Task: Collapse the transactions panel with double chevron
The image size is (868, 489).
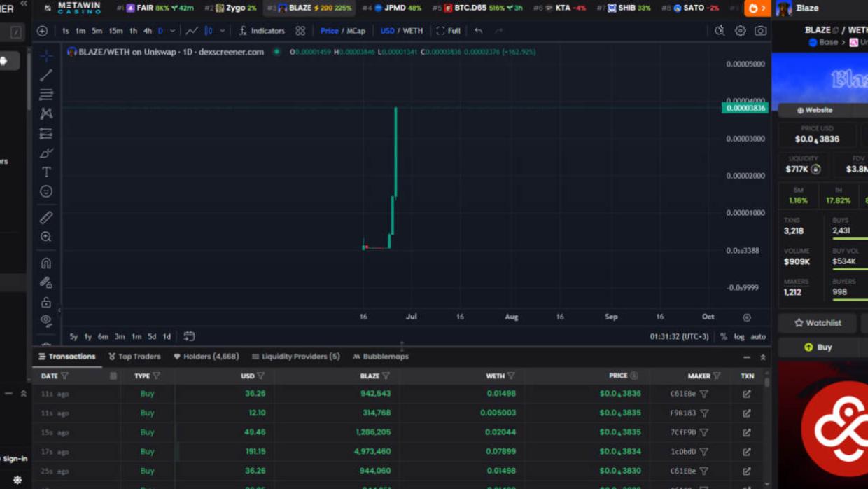Action: click(x=763, y=357)
